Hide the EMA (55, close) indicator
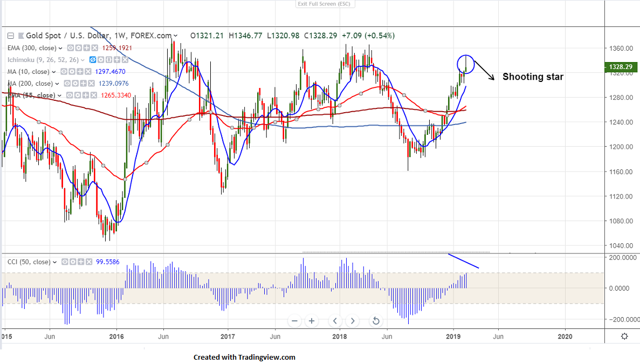Screen dimensions: 640x364 click(x=70, y=95)
